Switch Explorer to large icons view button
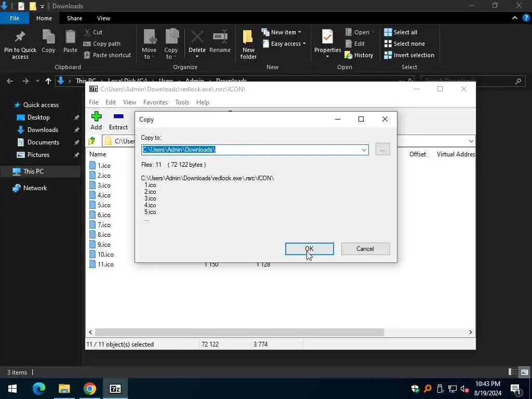The image size is (532, 399). click(x=525, y=372)
